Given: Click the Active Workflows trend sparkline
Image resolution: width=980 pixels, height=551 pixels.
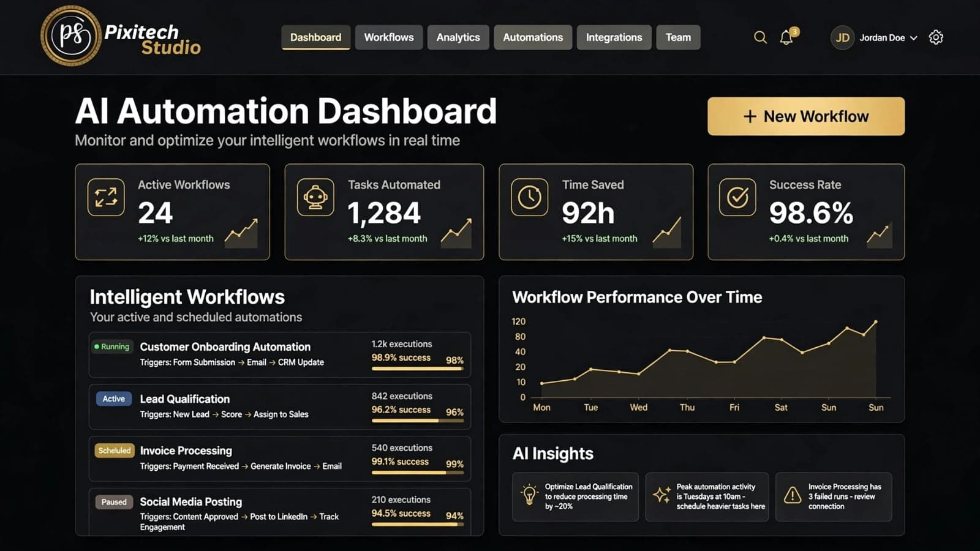Looking at the screenshot, I should tap(241, 233).
